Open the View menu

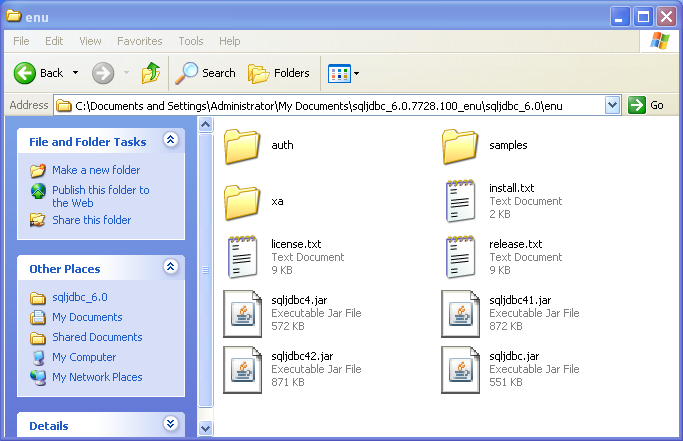90,41
